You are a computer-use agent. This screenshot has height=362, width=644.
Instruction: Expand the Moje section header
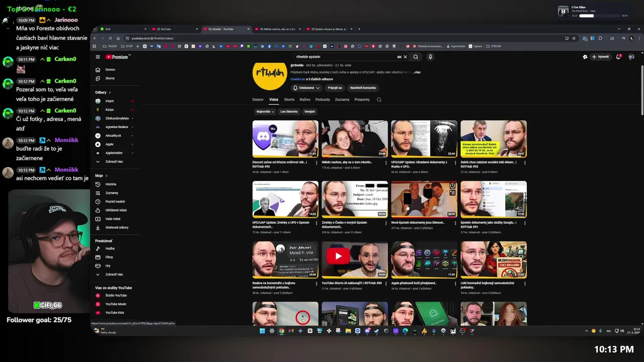point(101,176)
